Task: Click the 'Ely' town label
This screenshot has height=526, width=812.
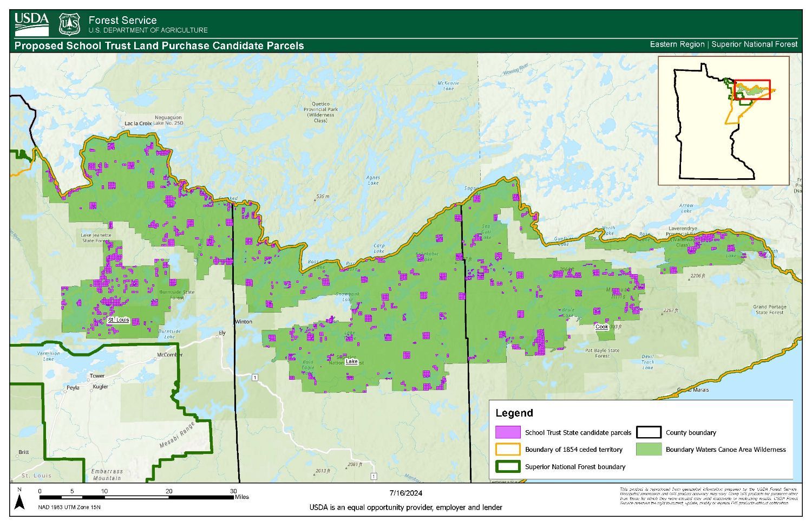Action: pos(221,333)
